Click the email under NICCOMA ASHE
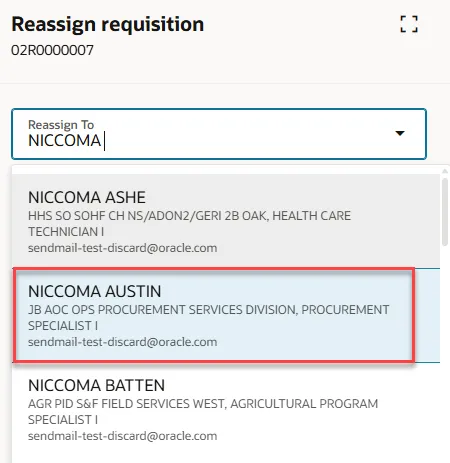Viewport: 450px width, 463px height. click(123, 248)
